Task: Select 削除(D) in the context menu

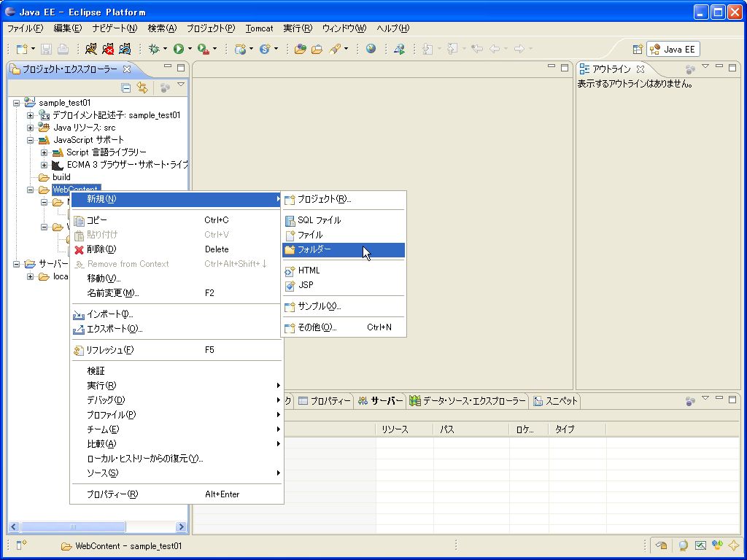Action: [177, 249]
